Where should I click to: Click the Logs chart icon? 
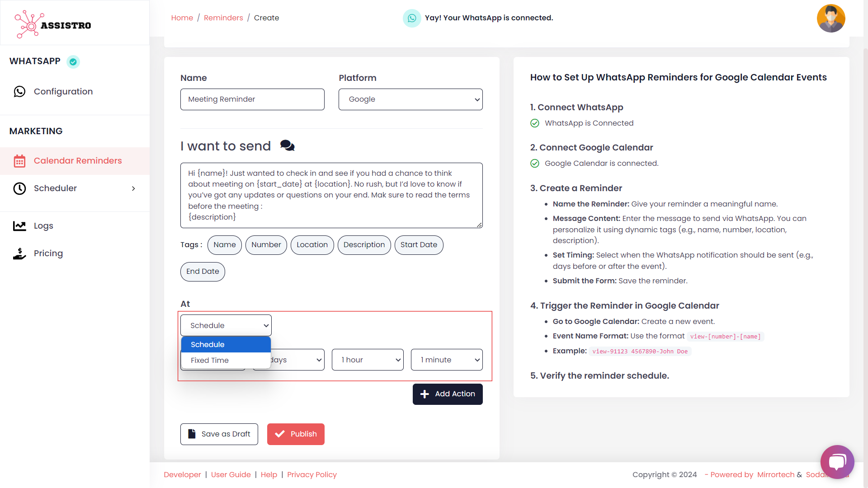click(x=19, y=226)
